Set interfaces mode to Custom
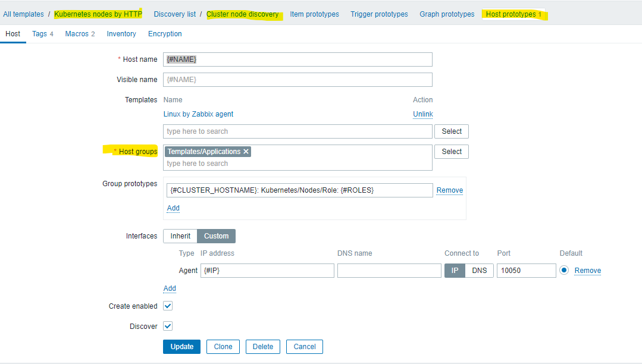The image size is (642, 364). tap(216, 236)
